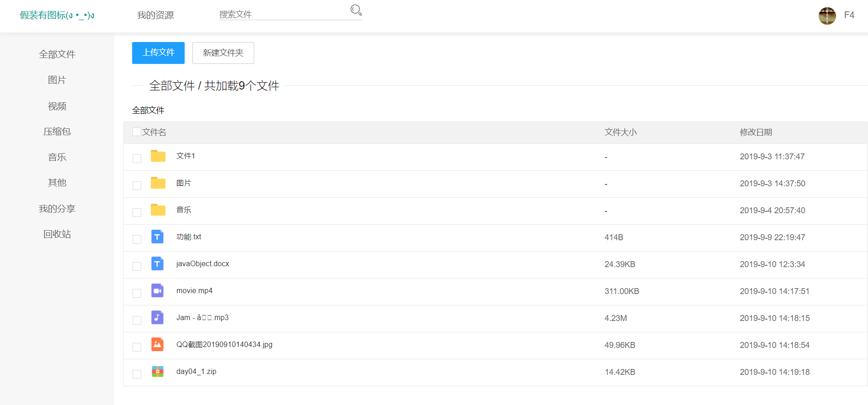The image size is (868, 405).
Task: Open 我的资源 in the top navigation
Action: coord(155,15)
